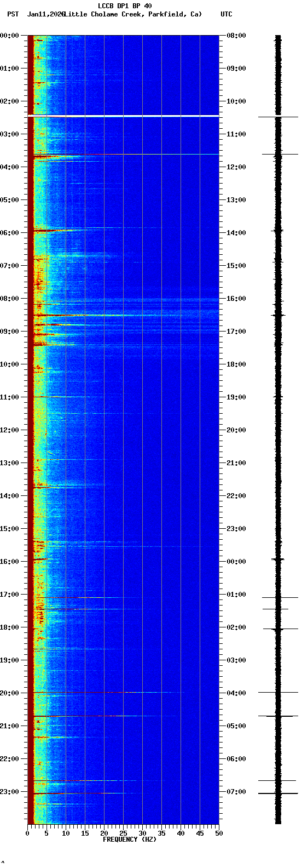Select the "01:00" label on the PST axis
Image resolution: width=302 pixels, height=868 pixels.
9,68
